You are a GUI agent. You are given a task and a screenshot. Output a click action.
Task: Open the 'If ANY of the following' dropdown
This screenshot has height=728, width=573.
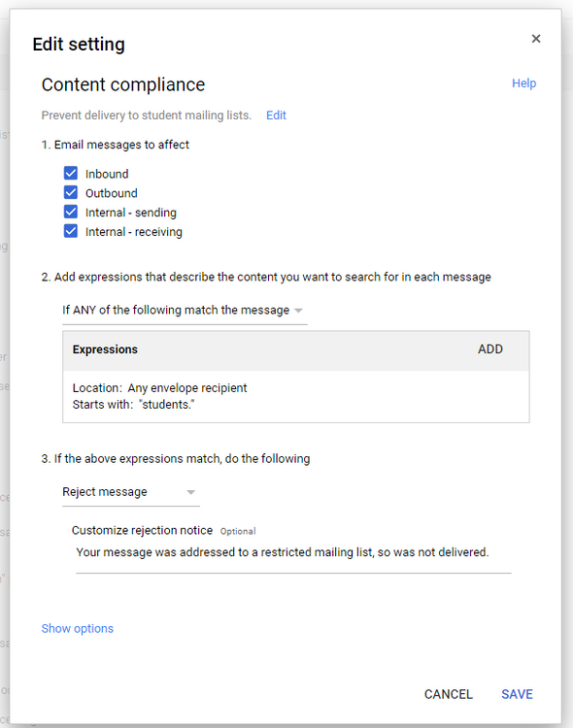[185, 311]
